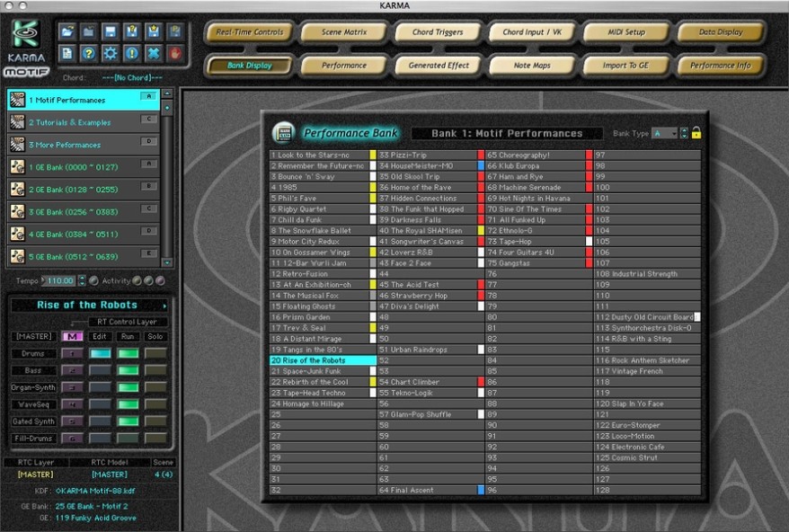The image size is (789, 532).
Task: Click the Tempo up/down stepper
Action: [x=82, y=281]
